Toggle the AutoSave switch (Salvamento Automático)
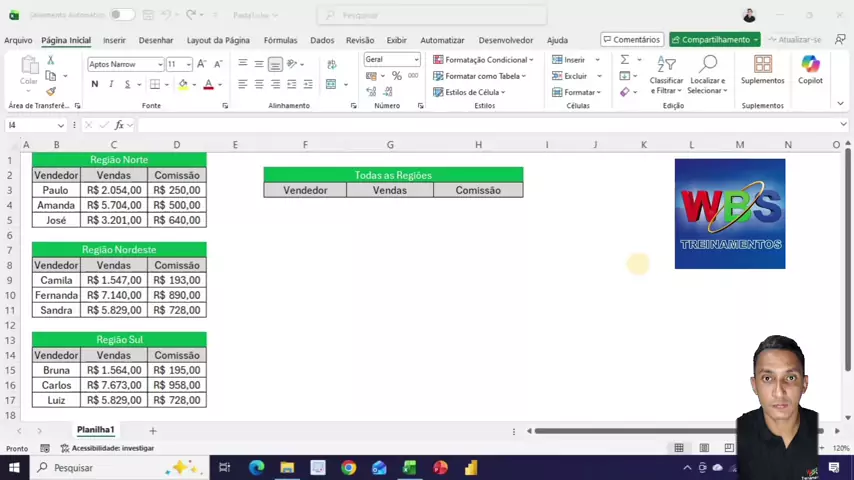The height and width of the screenshot is (480, 854). (x=121, y=15)
